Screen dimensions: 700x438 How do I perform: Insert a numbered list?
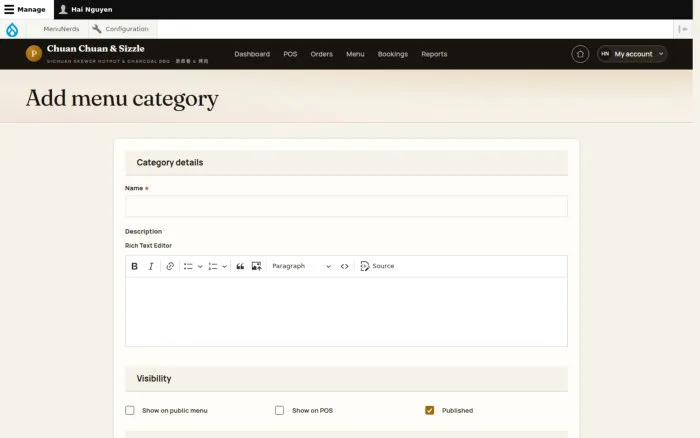click(x=212, y=266)
